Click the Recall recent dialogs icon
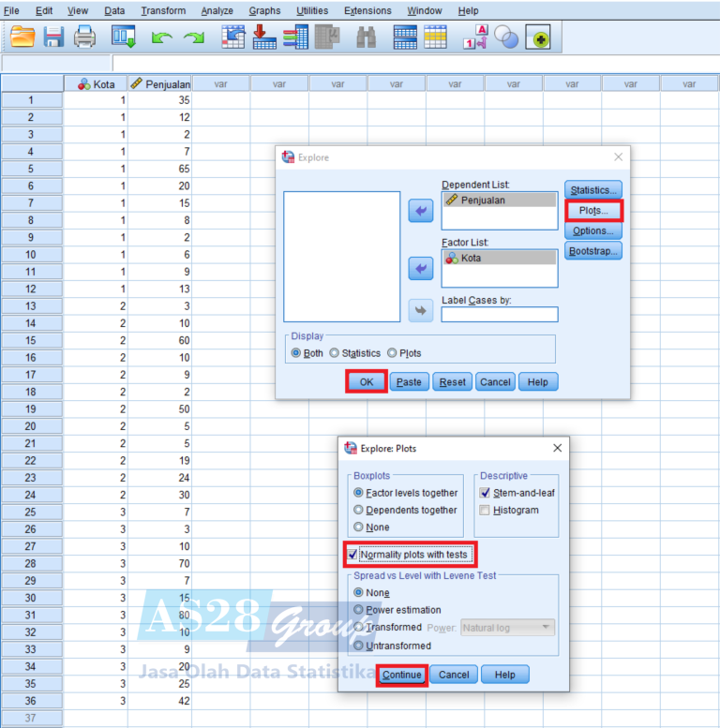The width and height of the screenshot is (720, 728). tap(124, 37)
